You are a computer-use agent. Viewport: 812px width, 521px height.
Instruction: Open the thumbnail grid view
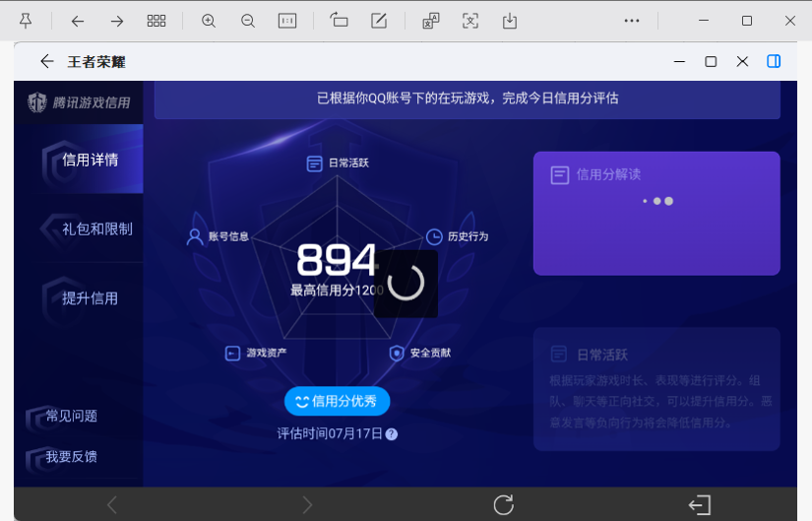click(x=156, y=21)
